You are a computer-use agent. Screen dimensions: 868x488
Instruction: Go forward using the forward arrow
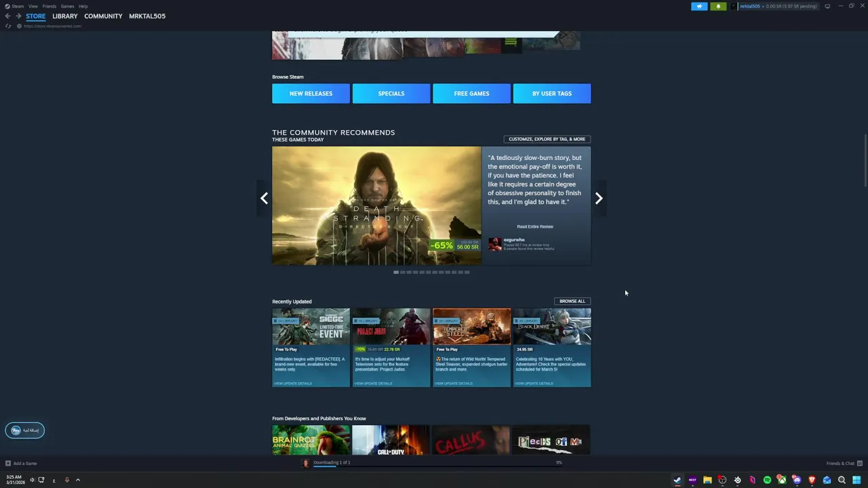point(18,16)
